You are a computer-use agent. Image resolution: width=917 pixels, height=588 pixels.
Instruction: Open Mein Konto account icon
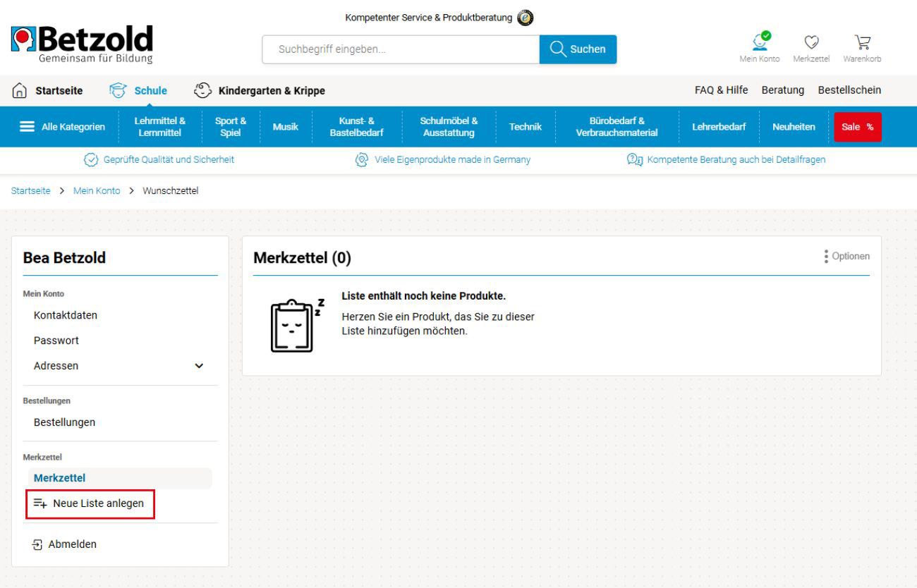tap(760, 41)
